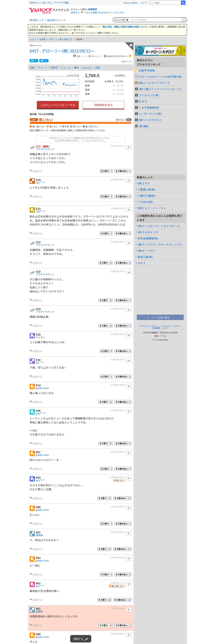Image resolution: width=215 pixels, height=644 pixels.
Task: Click the 投稿する floating button
Action: point(81,639)
